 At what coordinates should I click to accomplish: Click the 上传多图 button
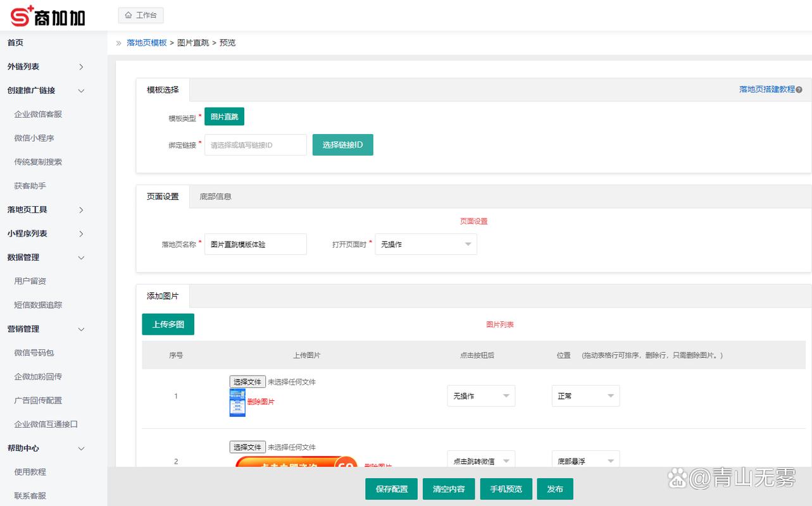point(168,324)
